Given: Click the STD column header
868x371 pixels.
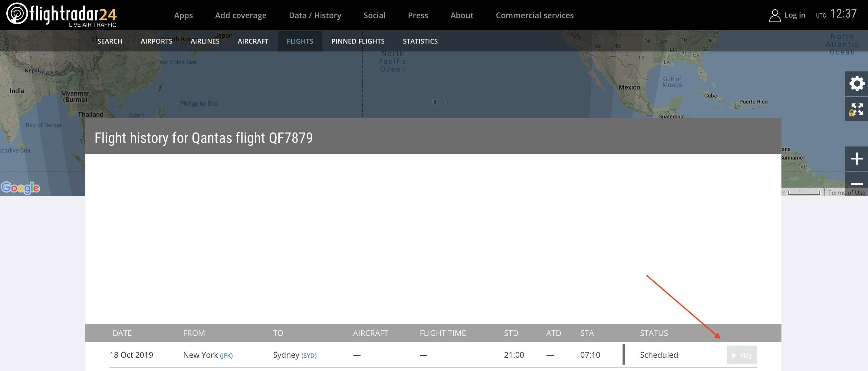Looking at the screenshot, I should coord(511,333).
